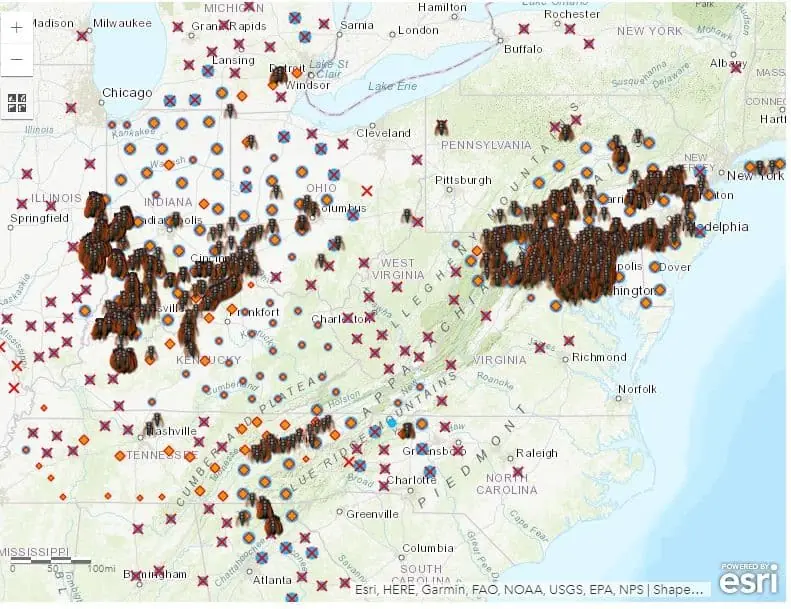This screenshot has height=609, width=791.
Task: Click the zoom out minus button
Action: [x=17, y=59]
